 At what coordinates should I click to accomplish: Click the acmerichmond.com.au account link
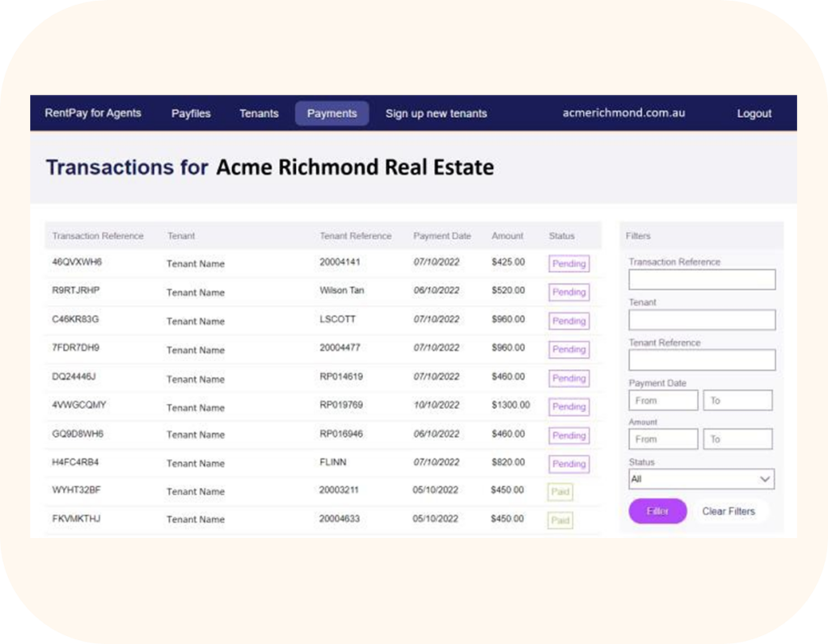pos(623,113)
